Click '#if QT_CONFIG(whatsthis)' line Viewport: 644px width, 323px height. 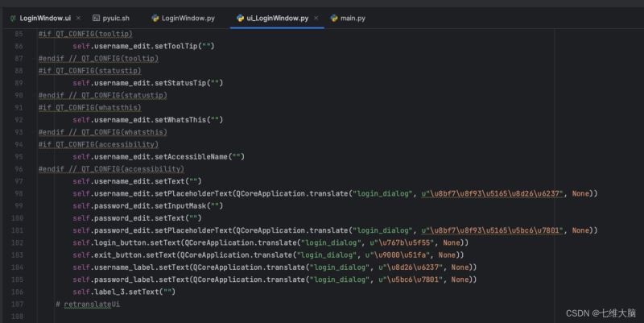(x=90, y=108)
